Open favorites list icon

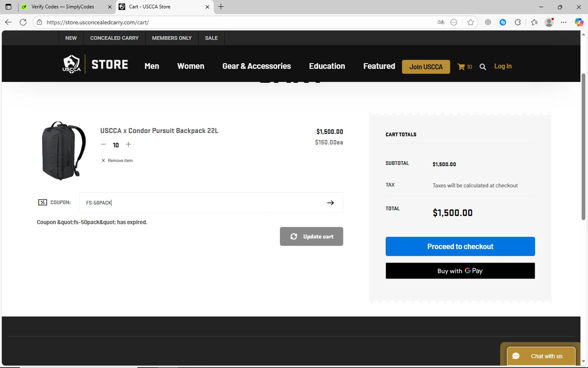(x=534, y=22)
